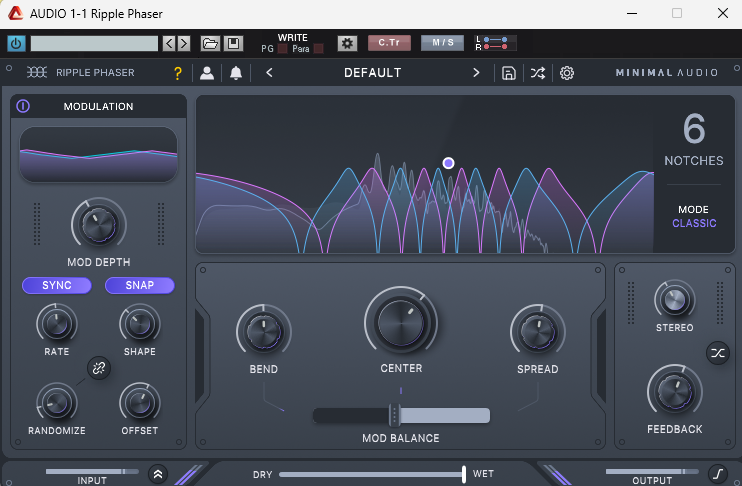Viewport: 742px width, 486px height.
Task: Change the notches count value 6
Action: [x=694, y=128]
